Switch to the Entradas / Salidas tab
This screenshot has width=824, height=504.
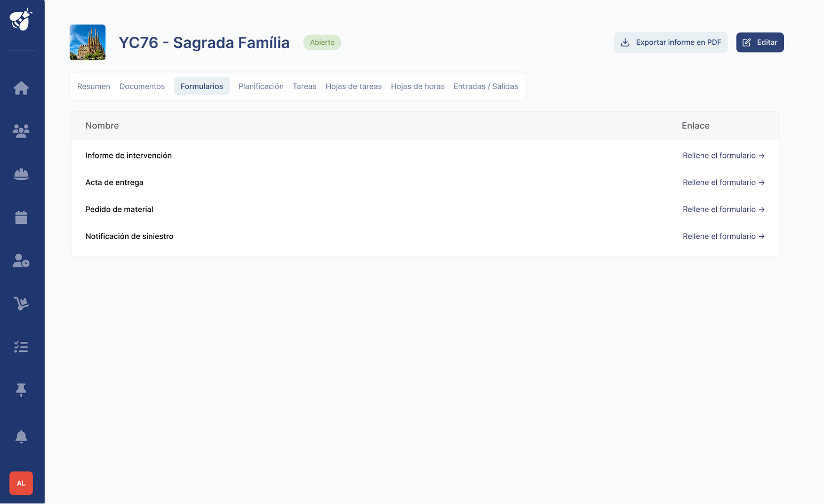(486, 86)
